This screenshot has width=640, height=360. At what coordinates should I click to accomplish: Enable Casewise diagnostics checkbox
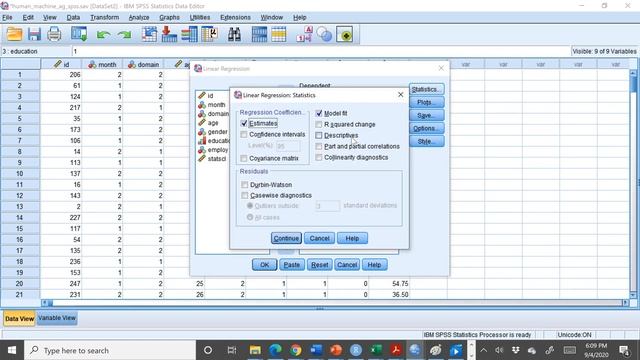click(x=244, y=196)
